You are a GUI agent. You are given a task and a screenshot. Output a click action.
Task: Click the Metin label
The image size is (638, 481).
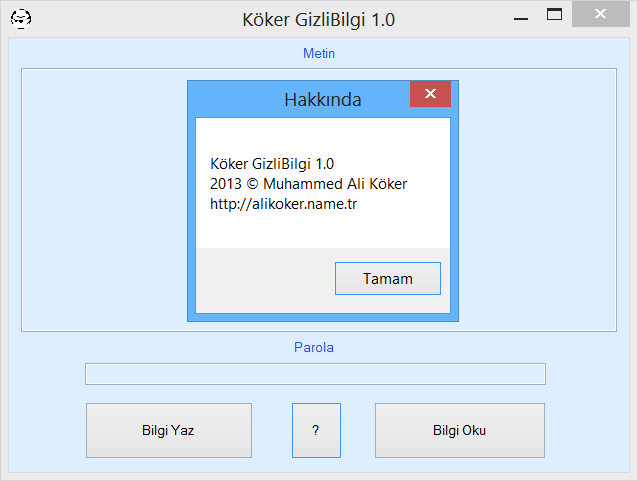click(319, 53)
